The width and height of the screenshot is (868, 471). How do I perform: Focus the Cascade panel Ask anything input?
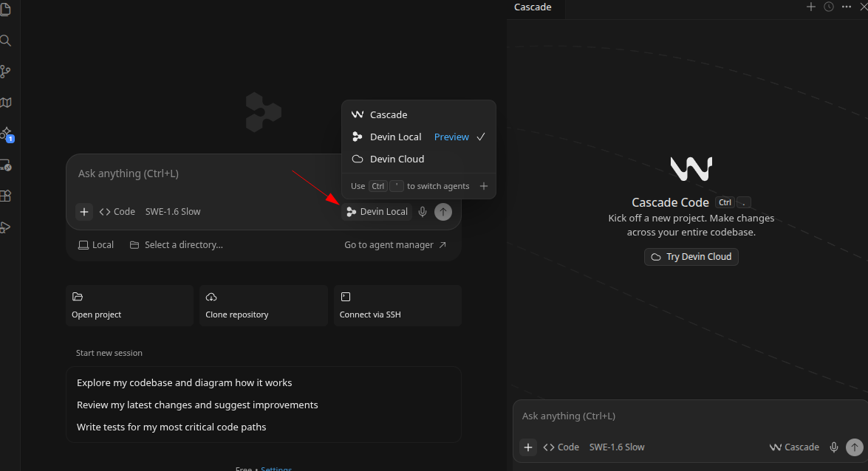pos(690,416)
